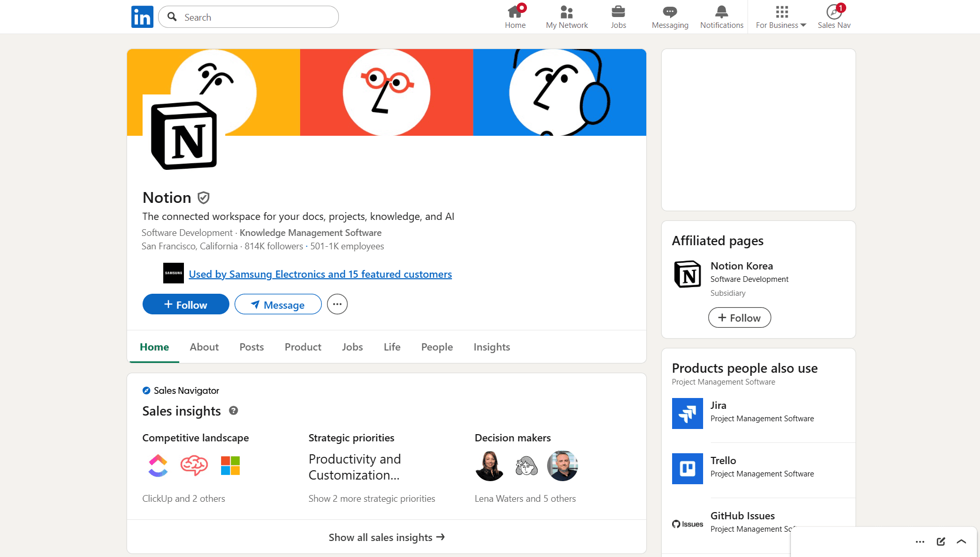This screenshot has width=980, height=557.
Task: Click the verified badge next to Notion
Action: [x=204, y=197]
